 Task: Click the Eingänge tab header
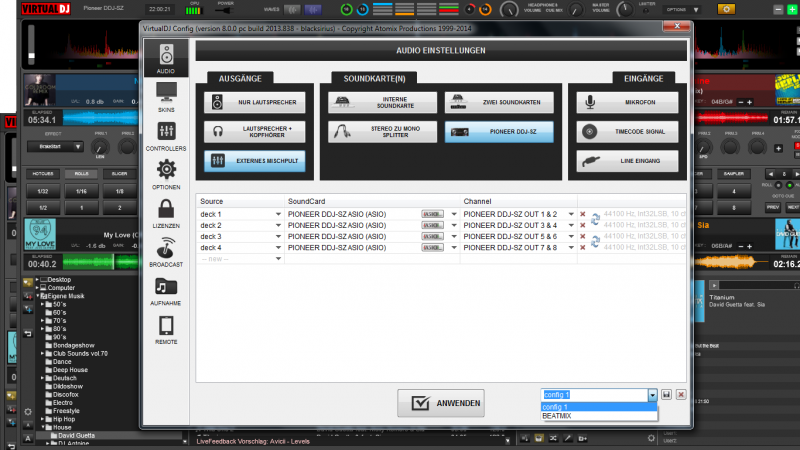(643, 79)
